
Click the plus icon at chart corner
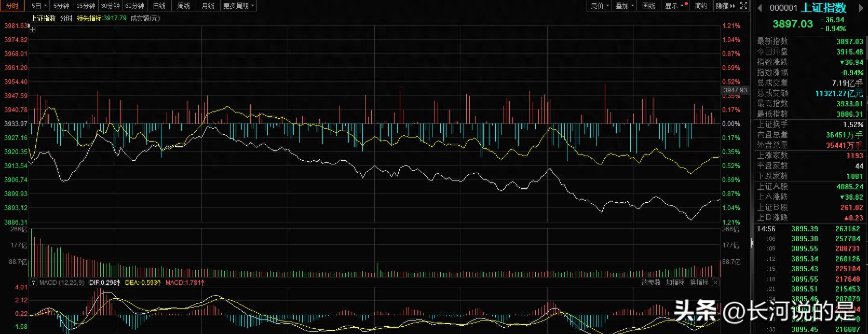tap(32, 30)
